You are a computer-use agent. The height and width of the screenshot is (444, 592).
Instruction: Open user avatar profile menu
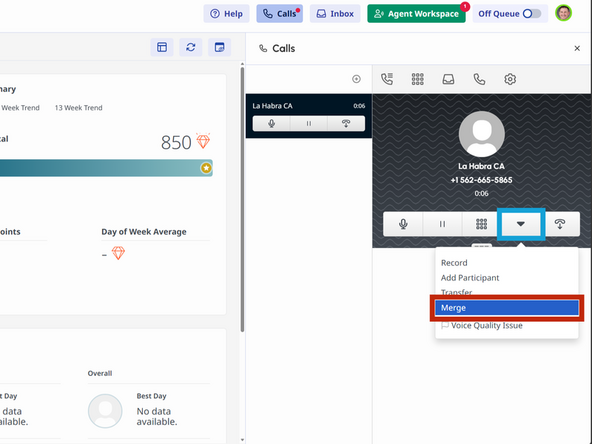tap(563, 13)
